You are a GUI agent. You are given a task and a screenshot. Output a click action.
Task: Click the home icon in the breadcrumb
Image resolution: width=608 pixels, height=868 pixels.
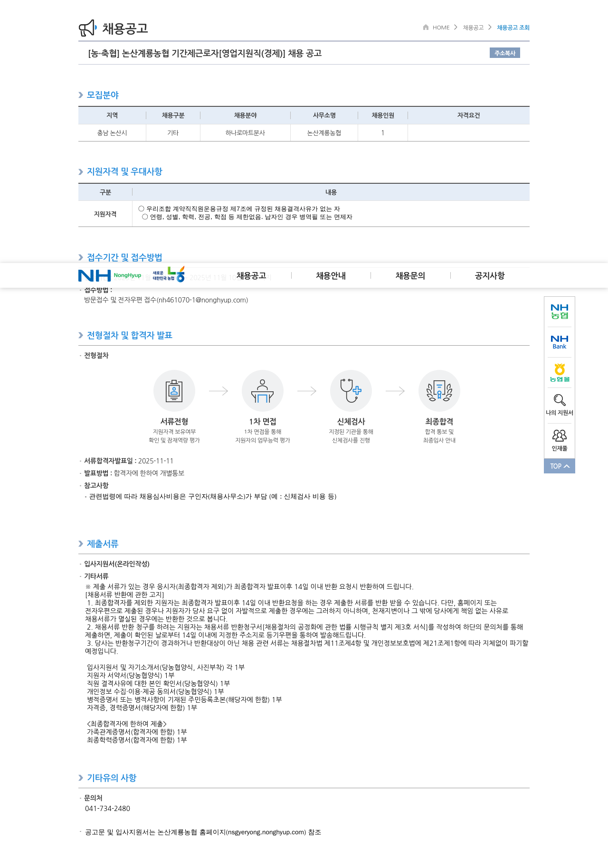pyautogui.click(x=426, y=27)
